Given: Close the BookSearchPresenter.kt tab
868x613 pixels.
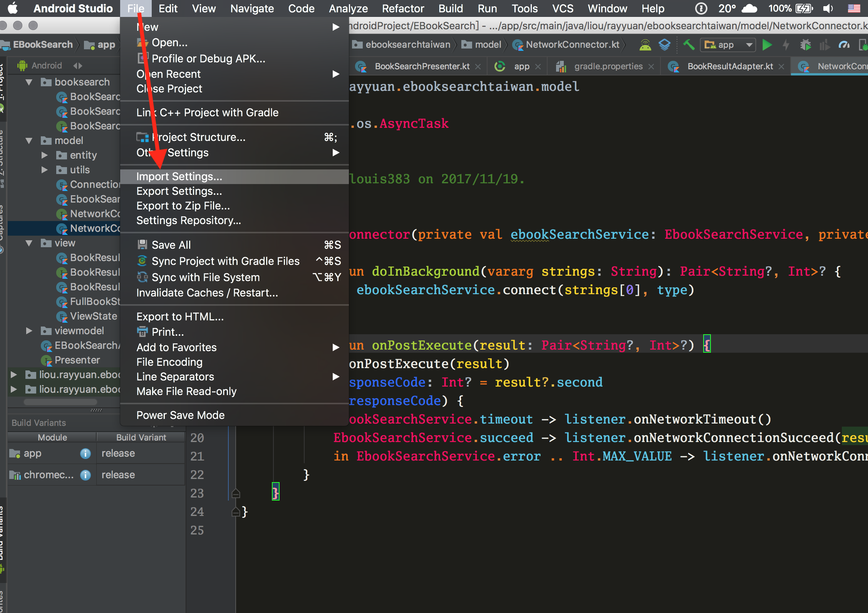Looking at the screenshot, I should (x=478, y=67).
